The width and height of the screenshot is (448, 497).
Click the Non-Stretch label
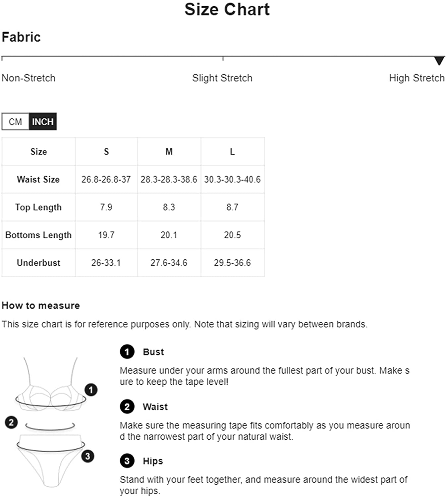pos(28,78)
